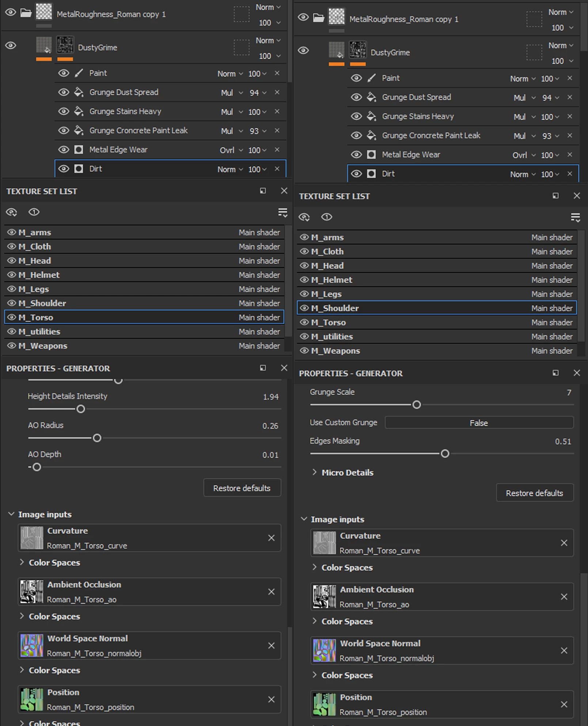Adjust the AO Radius slider handle
This screenshot has height=726, width=588.
tap(97, 438)
